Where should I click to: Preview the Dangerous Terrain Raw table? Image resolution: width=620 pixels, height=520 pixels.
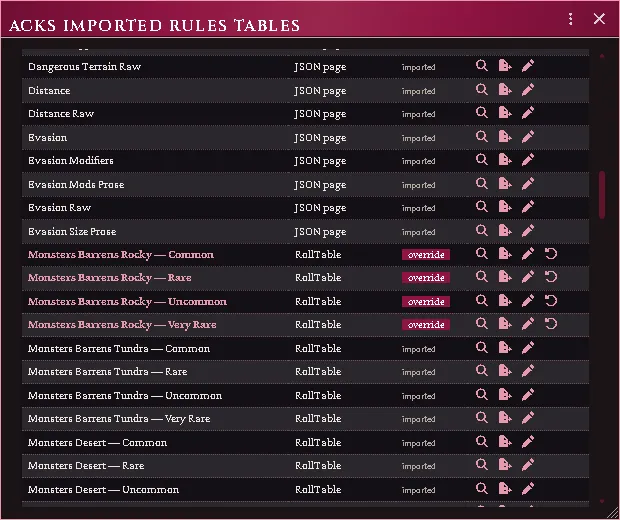(481, 66)
